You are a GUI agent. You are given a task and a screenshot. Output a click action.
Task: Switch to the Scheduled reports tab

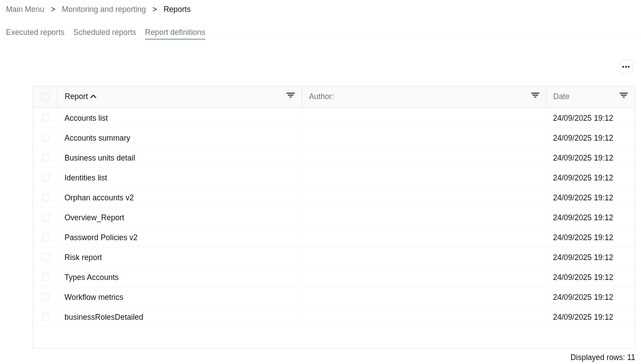[x=105, y=32]
